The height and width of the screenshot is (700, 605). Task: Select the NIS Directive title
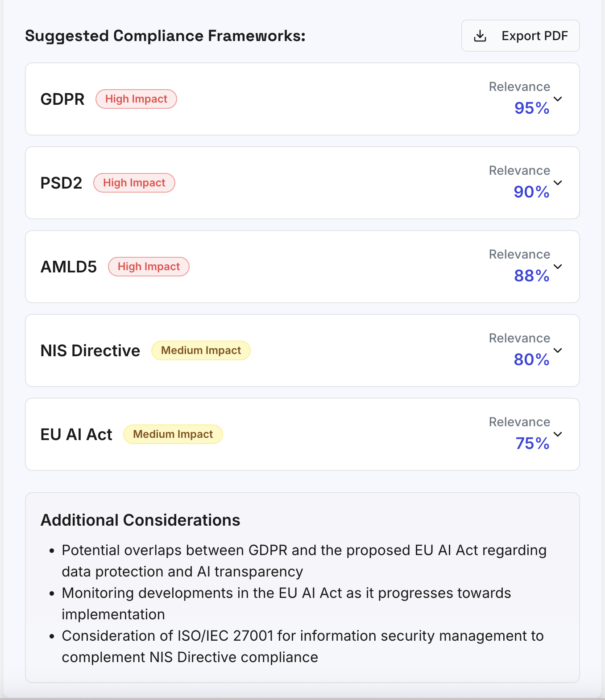point(90,350)
